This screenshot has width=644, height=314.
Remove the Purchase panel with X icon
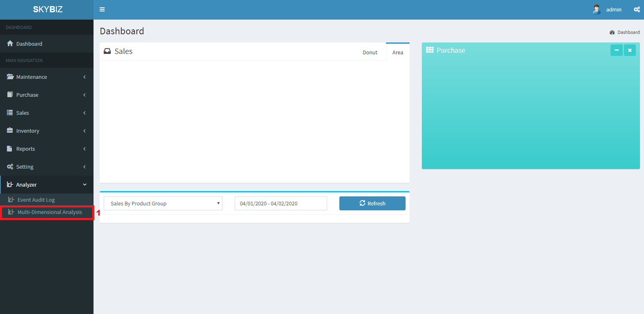coord(630,50)
